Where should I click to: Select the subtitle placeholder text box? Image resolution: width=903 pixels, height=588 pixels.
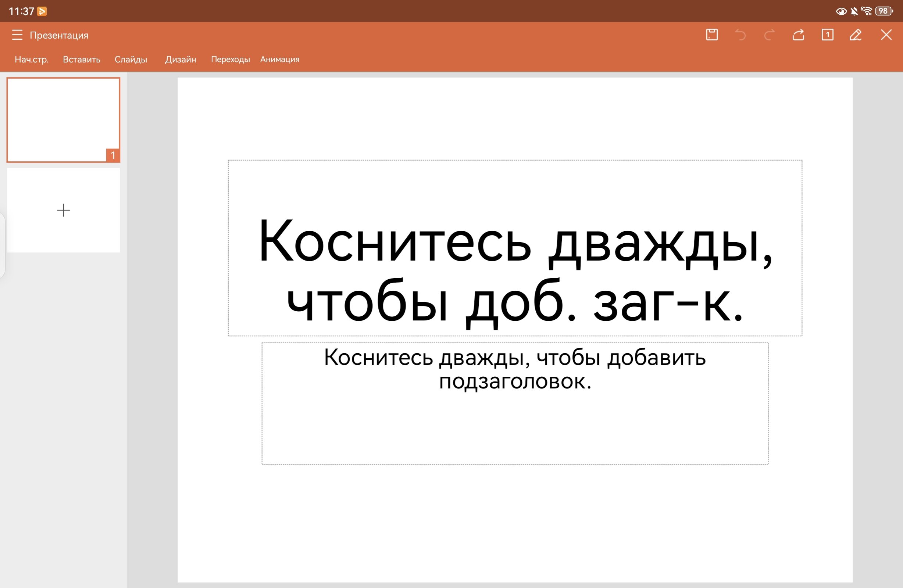[515, 404]
